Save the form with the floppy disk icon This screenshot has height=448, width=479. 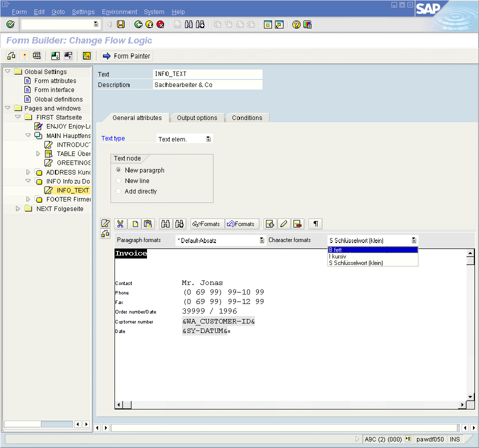pyautogui.click(x=121, y=24)
